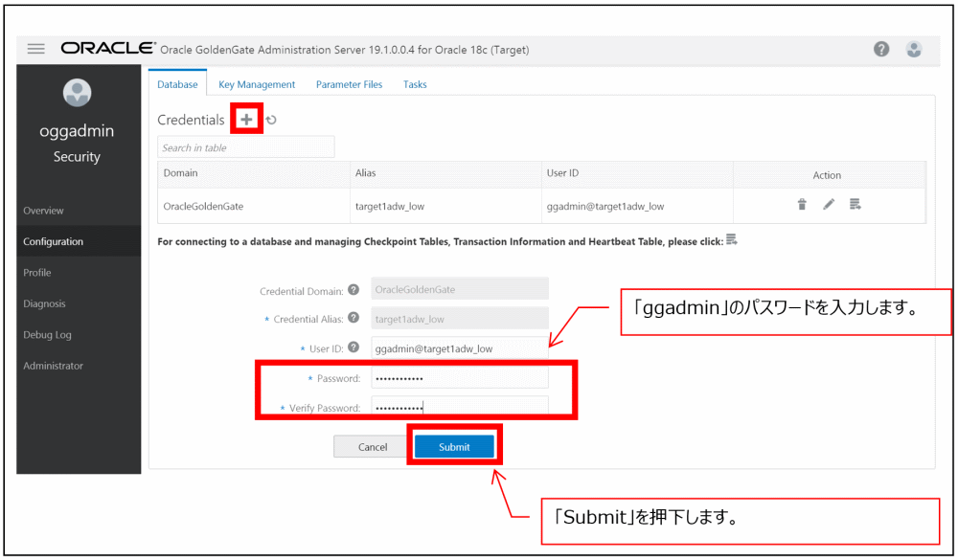Select Configuration in sidebar
Viewport: 958px width, 560px height.
click(79, 241)
